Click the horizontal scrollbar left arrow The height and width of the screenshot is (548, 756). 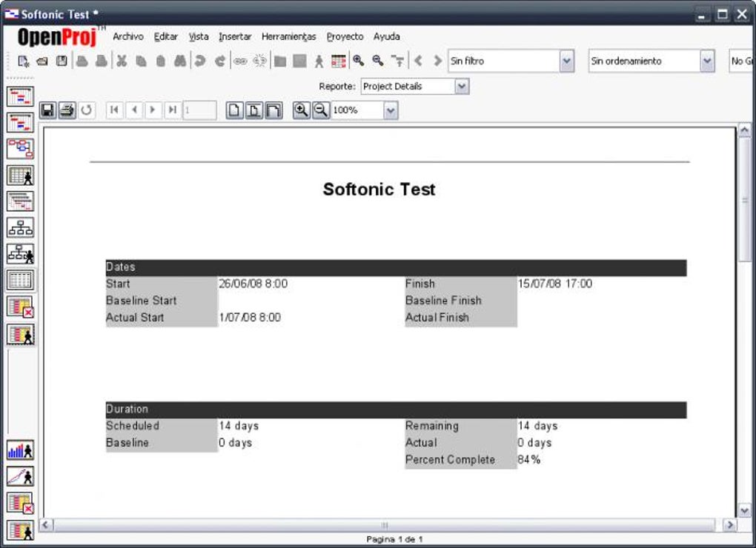pos(46,524)
